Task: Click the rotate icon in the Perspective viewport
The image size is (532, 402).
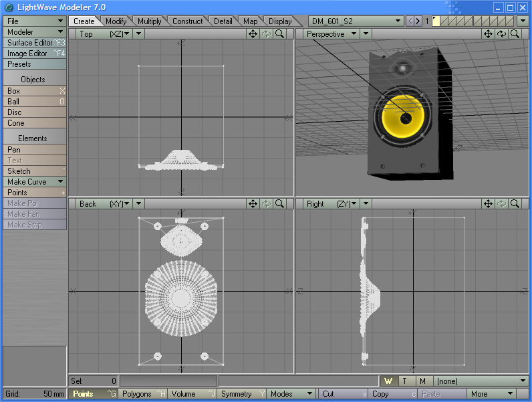Action: click(501, 34)
